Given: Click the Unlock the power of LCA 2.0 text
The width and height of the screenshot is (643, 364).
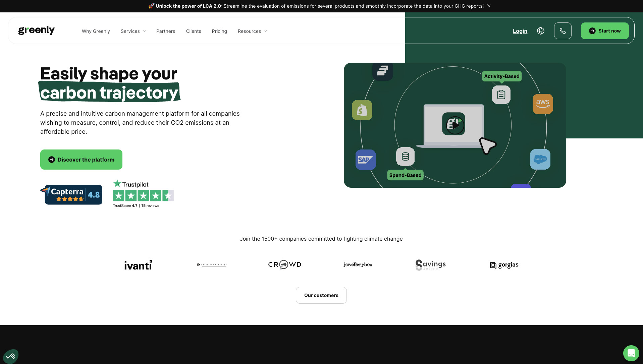Looking at the screenshot, I should point(188,6).
